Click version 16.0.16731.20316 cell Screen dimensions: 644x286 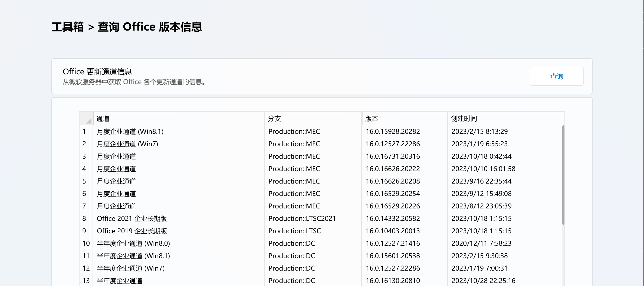click(x=405, y=156)
